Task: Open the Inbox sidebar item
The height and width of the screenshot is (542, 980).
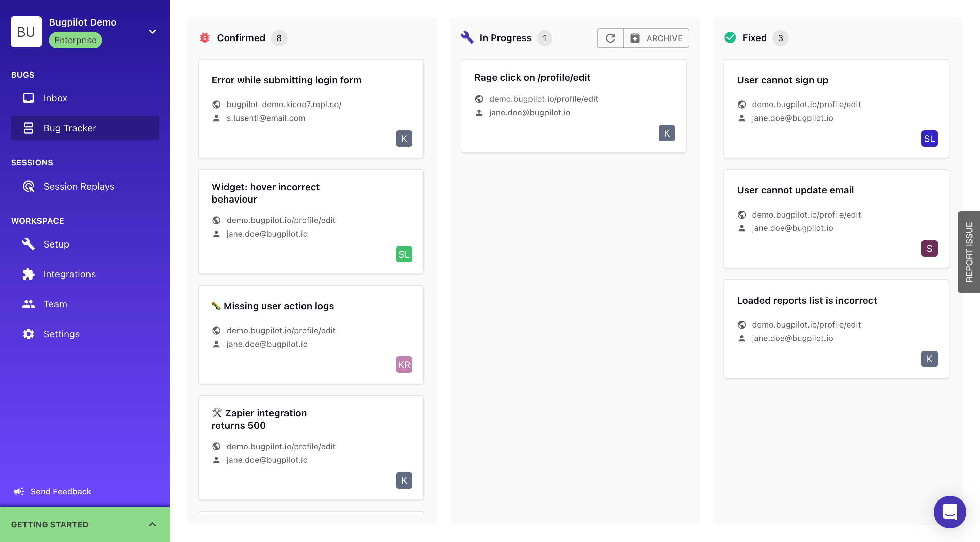Action: click(85, 98)
